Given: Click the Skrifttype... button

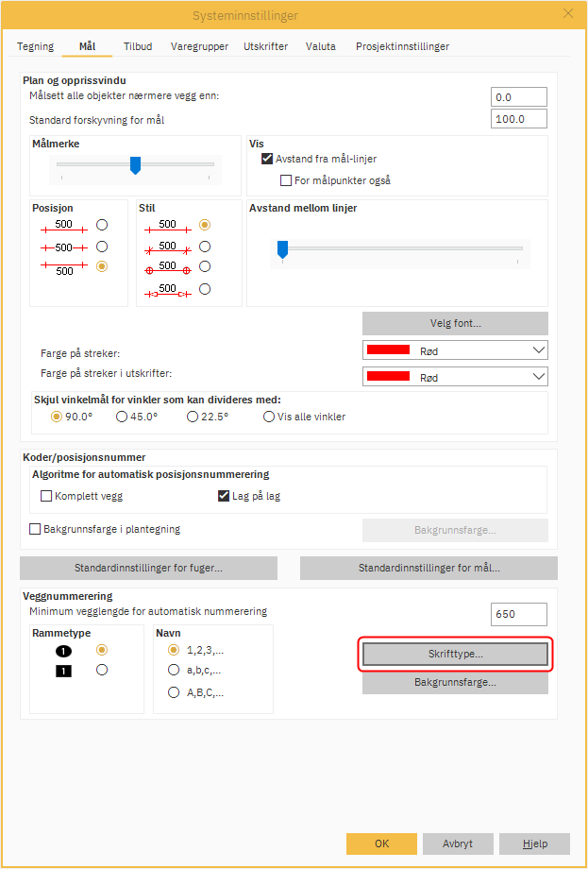Looking at the screenshot, I should click(455, 654).
